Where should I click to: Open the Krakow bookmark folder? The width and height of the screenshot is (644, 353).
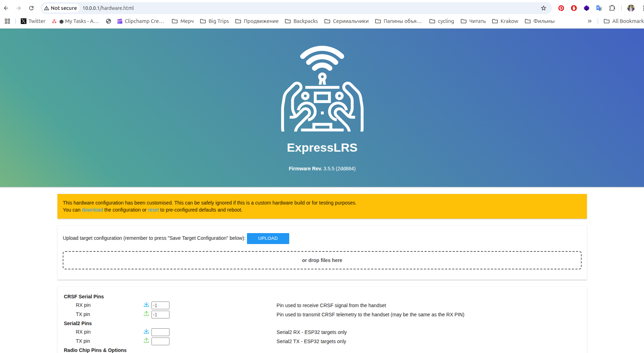coord(505,21)
